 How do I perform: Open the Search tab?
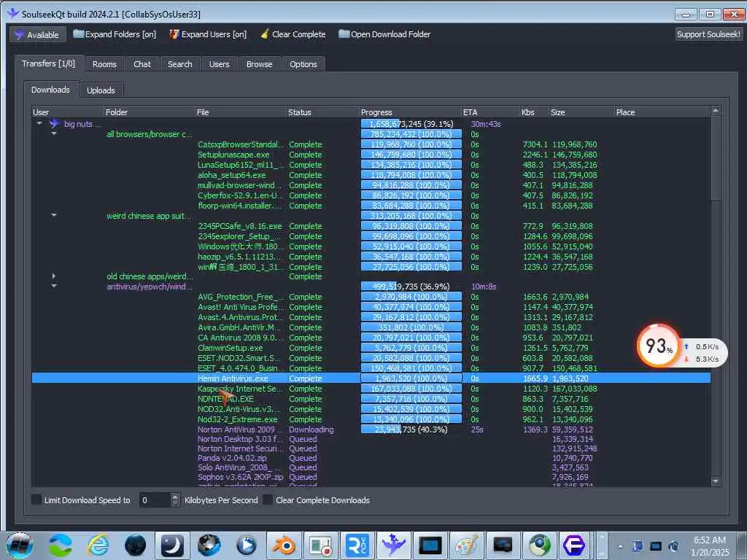tap(179, 64)
